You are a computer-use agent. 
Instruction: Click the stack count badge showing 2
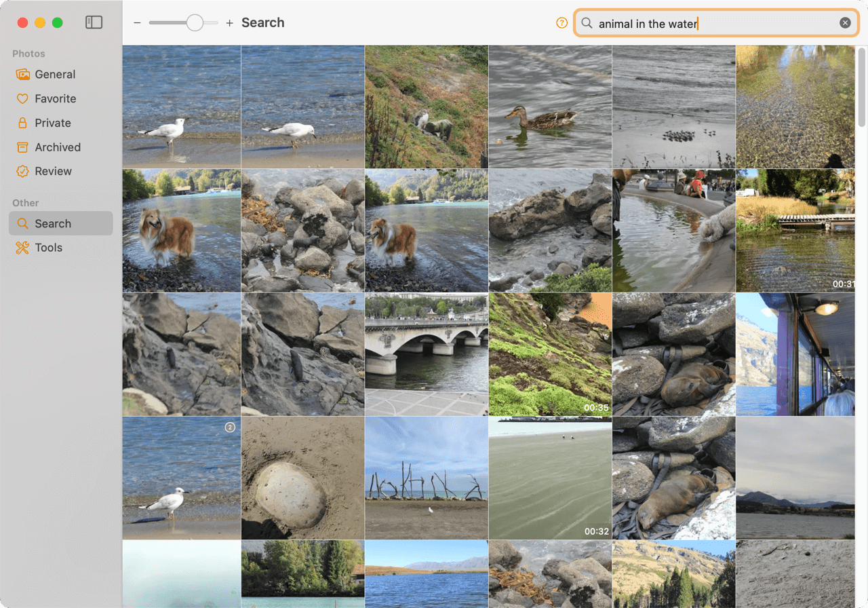pos(230,427)
